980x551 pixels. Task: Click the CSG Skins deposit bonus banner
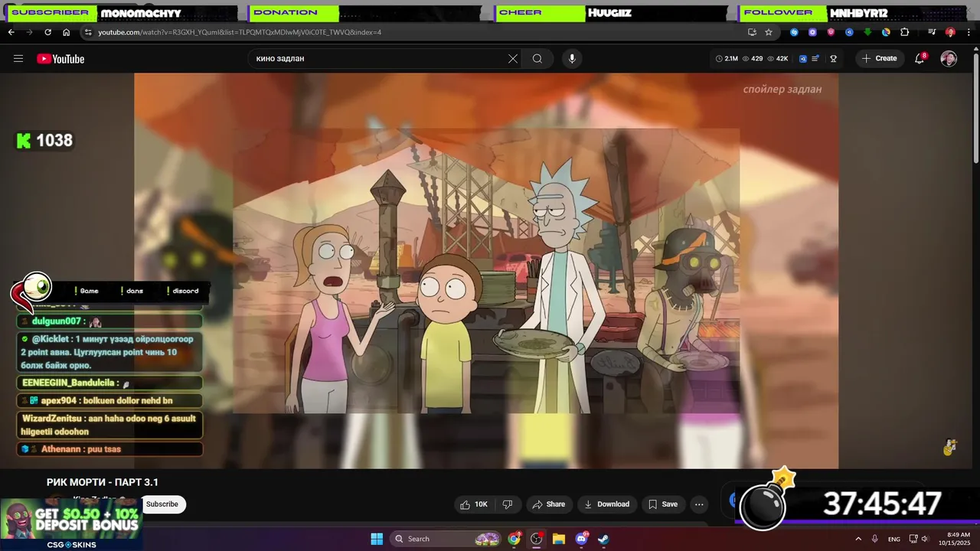(x=71, y=525)
